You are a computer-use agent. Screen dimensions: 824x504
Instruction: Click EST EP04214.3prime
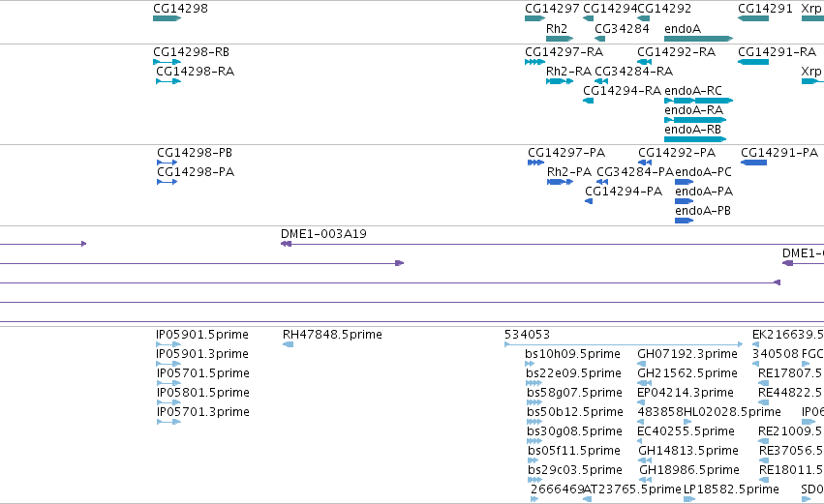[x=641, y=402]
